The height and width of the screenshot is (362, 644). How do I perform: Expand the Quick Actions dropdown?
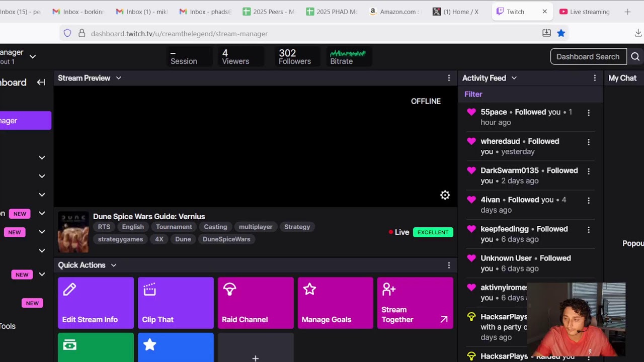114,265
